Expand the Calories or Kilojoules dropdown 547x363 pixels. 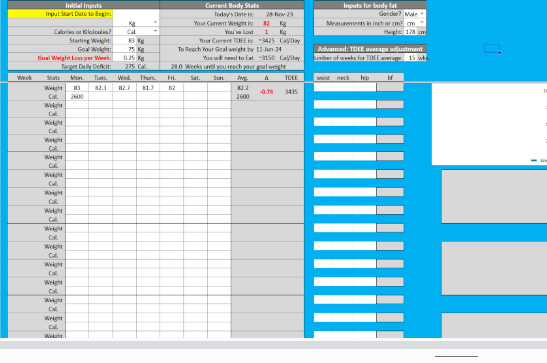155,31
